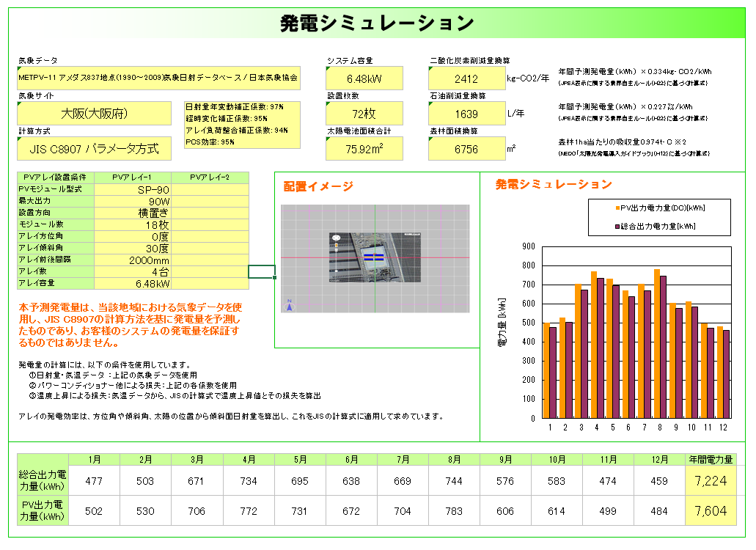The height and width of the screenshot is (550, 756).
Task: Click the PVアレイ-1 column header
Action: [133, 177]
